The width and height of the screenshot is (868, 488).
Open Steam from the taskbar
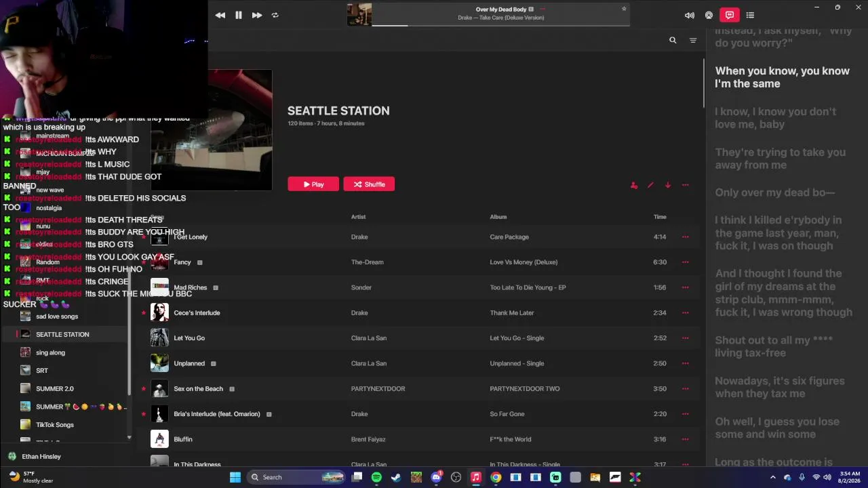pyautogui.click(x=396, y=477)
